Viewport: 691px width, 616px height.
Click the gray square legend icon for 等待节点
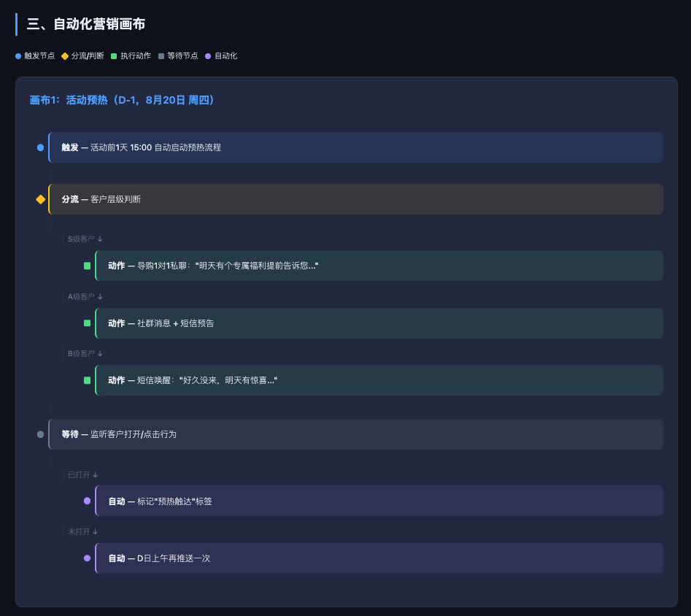point(161,56)
